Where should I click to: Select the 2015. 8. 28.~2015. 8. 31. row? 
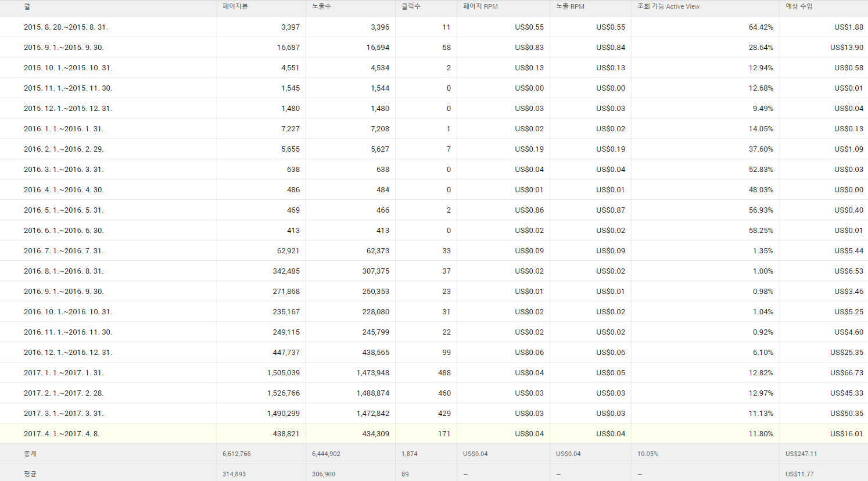(x=66, y=27)
